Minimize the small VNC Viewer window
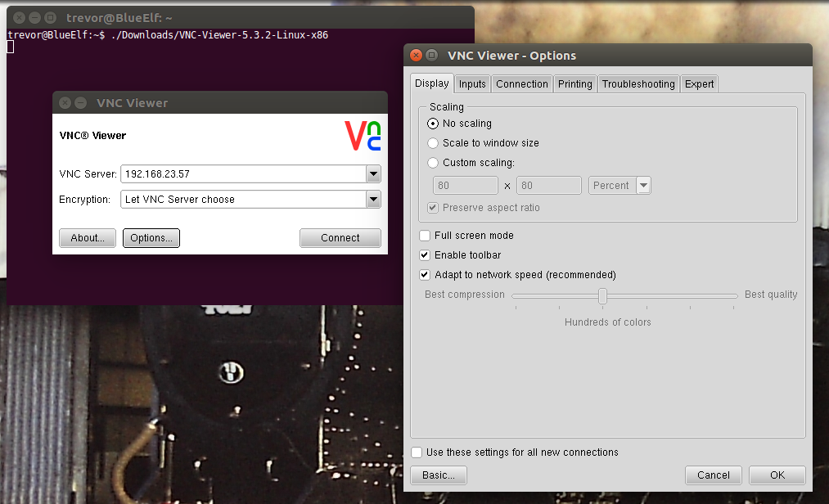Viewport: 829px width, 504px height. [80, 102]
